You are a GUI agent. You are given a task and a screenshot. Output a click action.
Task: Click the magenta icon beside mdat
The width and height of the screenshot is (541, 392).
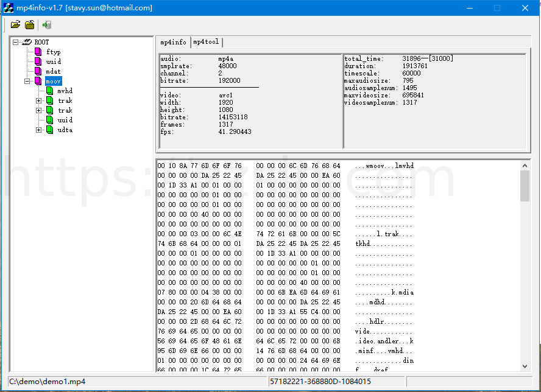click(38, 71)
